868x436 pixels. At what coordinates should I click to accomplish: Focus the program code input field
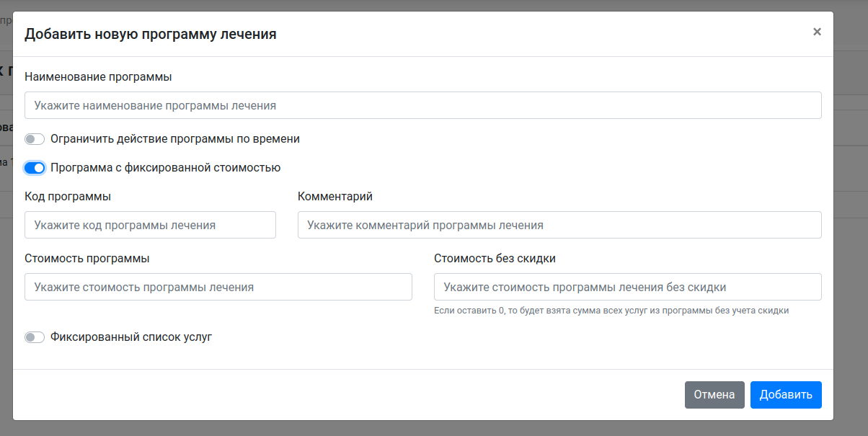point(150,225)
